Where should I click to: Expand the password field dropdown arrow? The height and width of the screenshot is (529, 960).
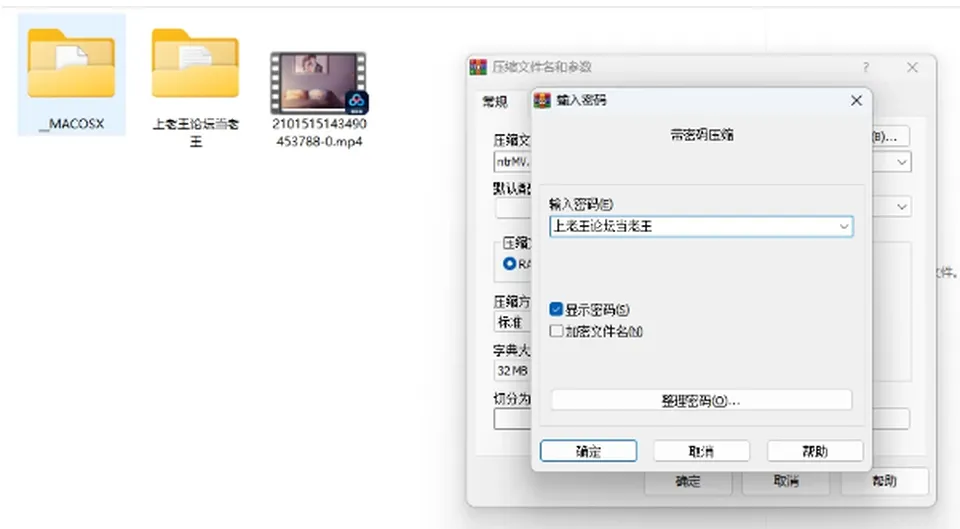[x=844, y=227]
